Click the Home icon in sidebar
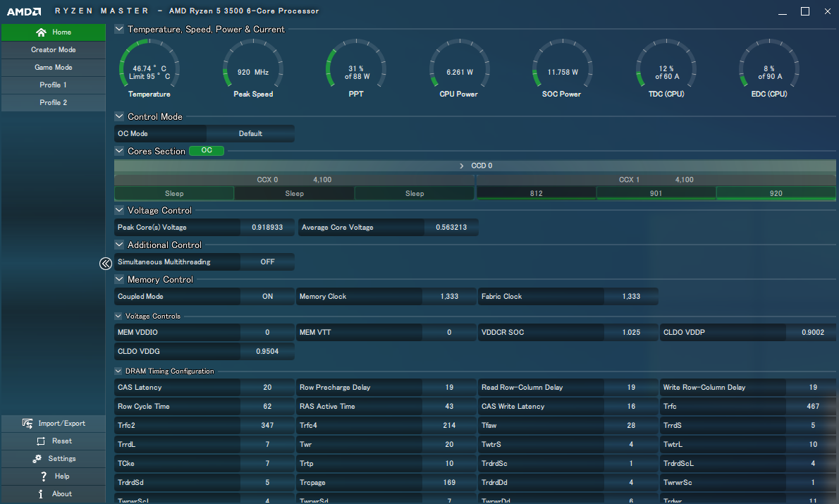This screenshot has height=504, width=839. (x=41, y=32)
